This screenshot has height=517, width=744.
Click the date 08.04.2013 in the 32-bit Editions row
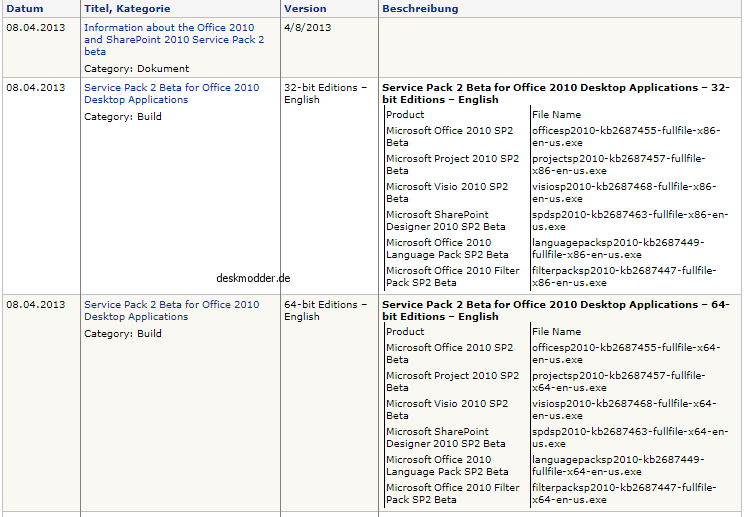click(x=36, y=87)
